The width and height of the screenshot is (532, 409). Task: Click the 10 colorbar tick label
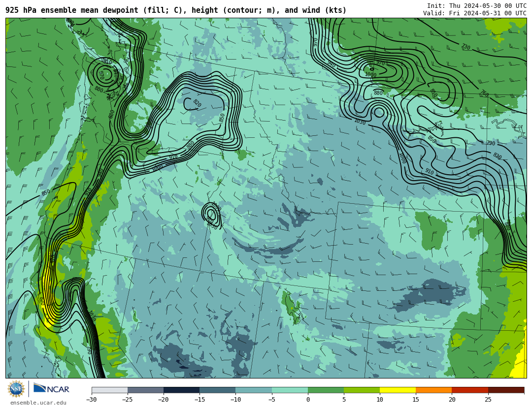pyautogui.click(x=380, y=400)
